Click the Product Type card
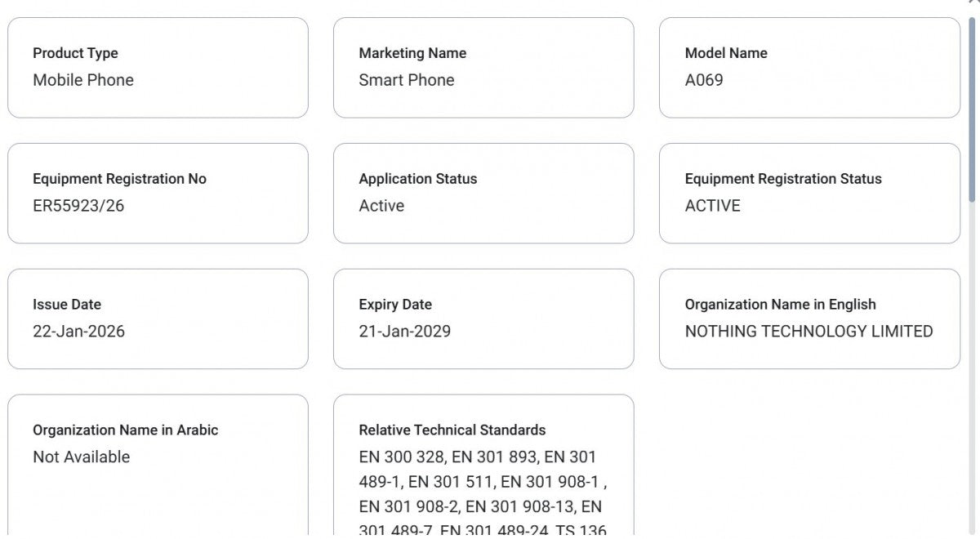Screen dimensions: 980x539 click(158, 68)
